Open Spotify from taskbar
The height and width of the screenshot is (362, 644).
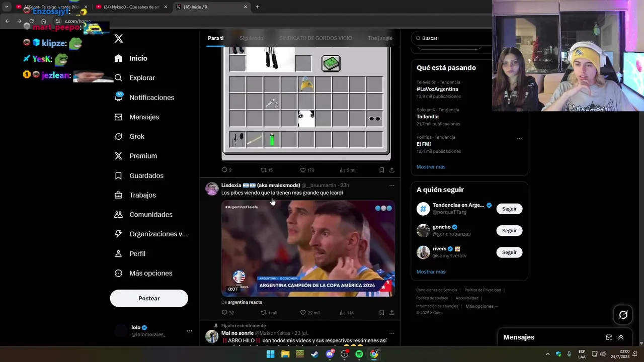[359, 354]
